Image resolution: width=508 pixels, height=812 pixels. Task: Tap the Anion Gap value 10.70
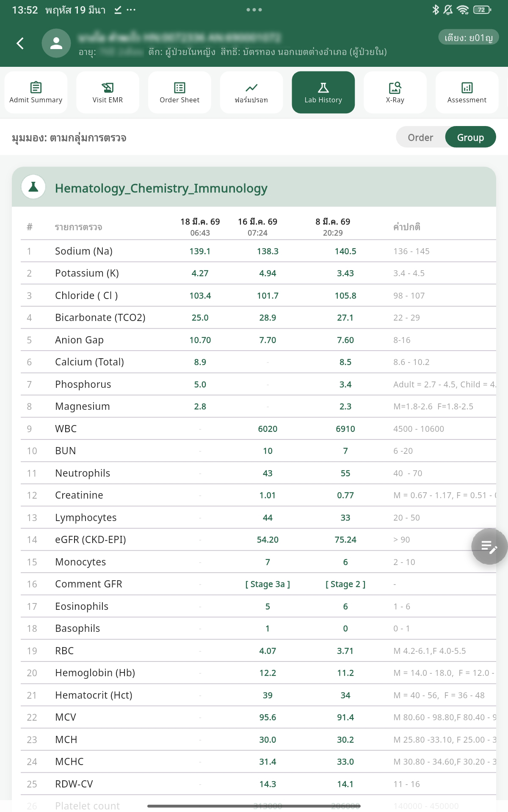200,340
